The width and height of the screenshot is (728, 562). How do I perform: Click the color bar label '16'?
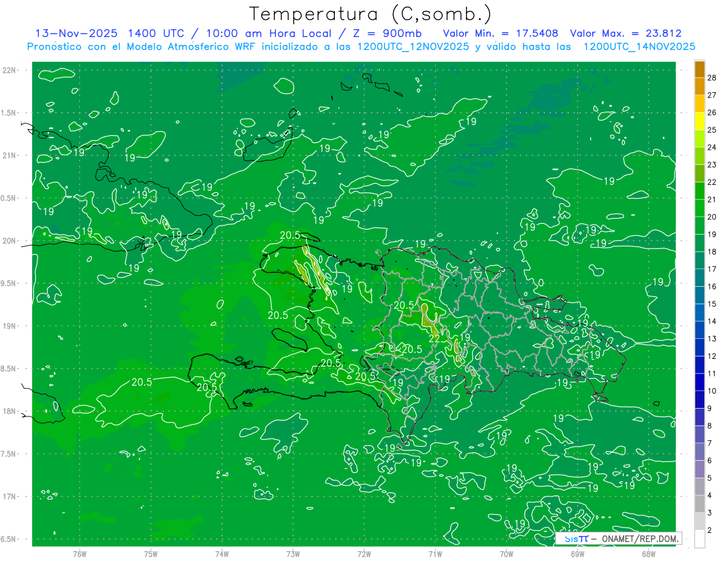(712, 287)
